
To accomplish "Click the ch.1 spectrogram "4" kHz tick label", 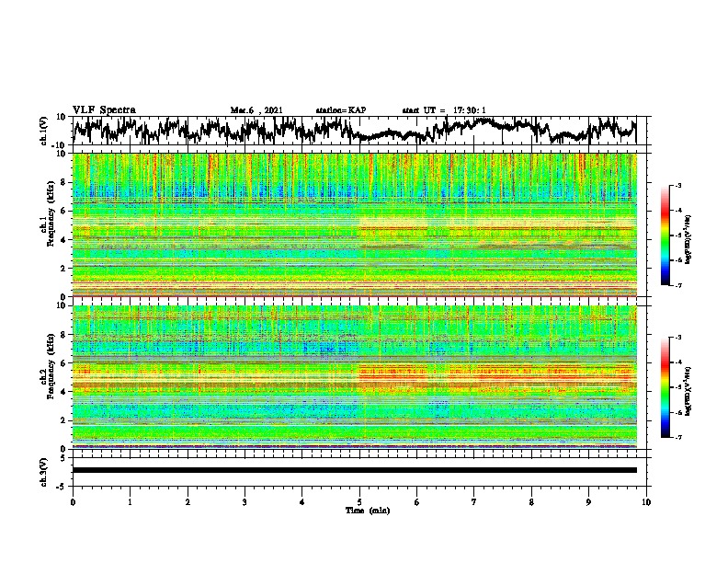I will [64, 240].
